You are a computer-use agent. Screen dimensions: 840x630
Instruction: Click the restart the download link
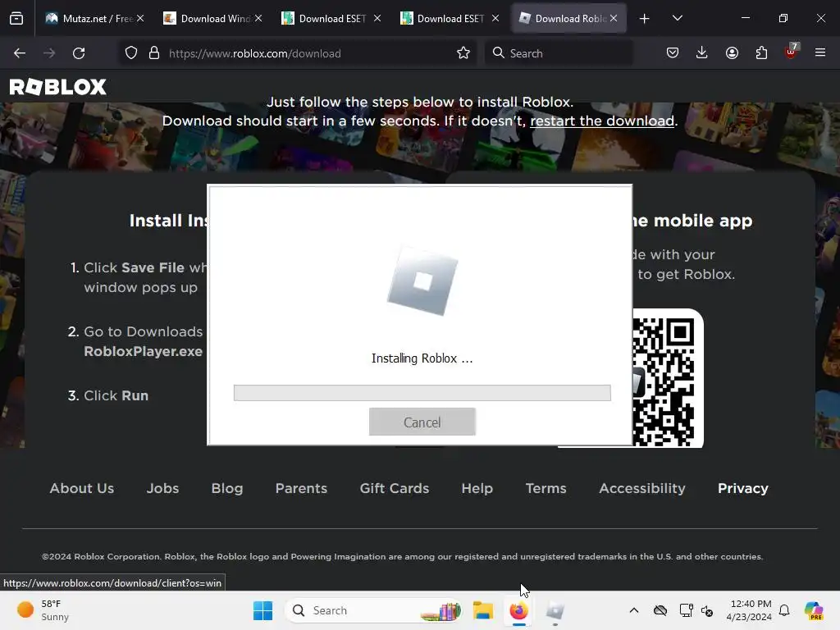point(602,121)
